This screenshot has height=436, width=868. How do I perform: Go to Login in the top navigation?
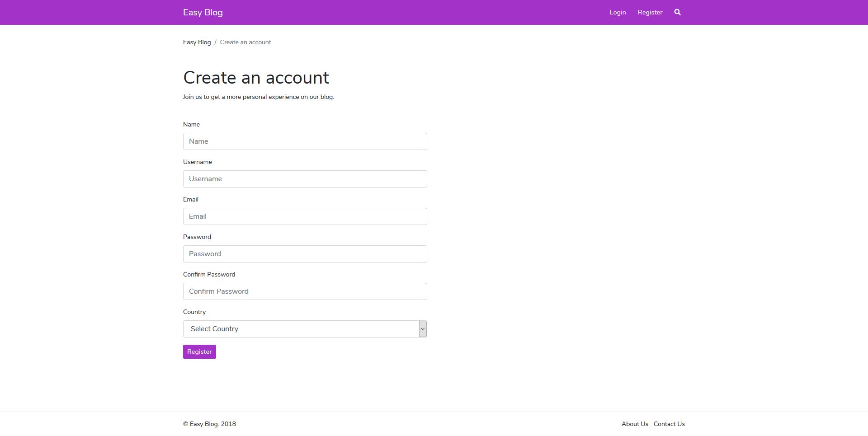618,12
